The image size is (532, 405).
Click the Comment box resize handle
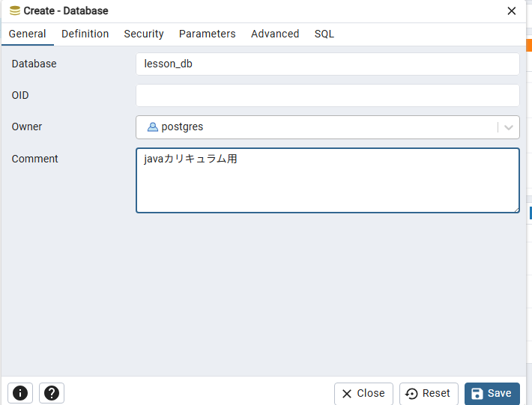coord(516,209)
